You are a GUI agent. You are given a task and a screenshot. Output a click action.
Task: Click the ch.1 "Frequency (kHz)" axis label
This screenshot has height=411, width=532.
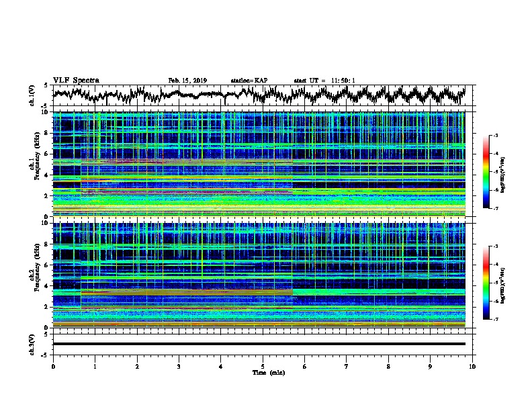pyautogui.click(x=38, y=156)
